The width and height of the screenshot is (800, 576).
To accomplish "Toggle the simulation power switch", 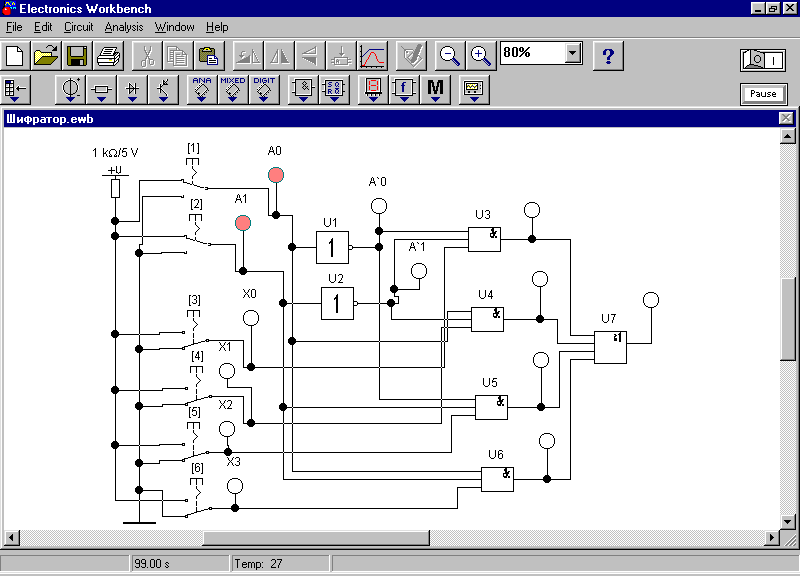I will point(763,60).
